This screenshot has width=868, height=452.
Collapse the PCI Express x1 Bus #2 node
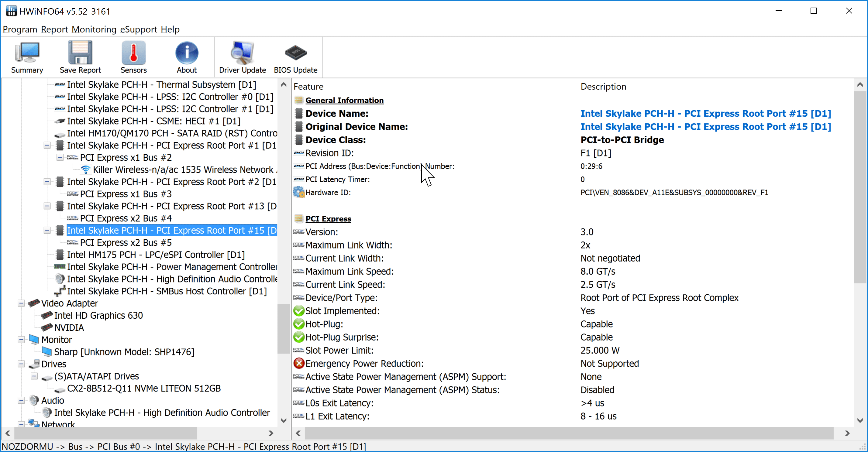coord(60,158)
